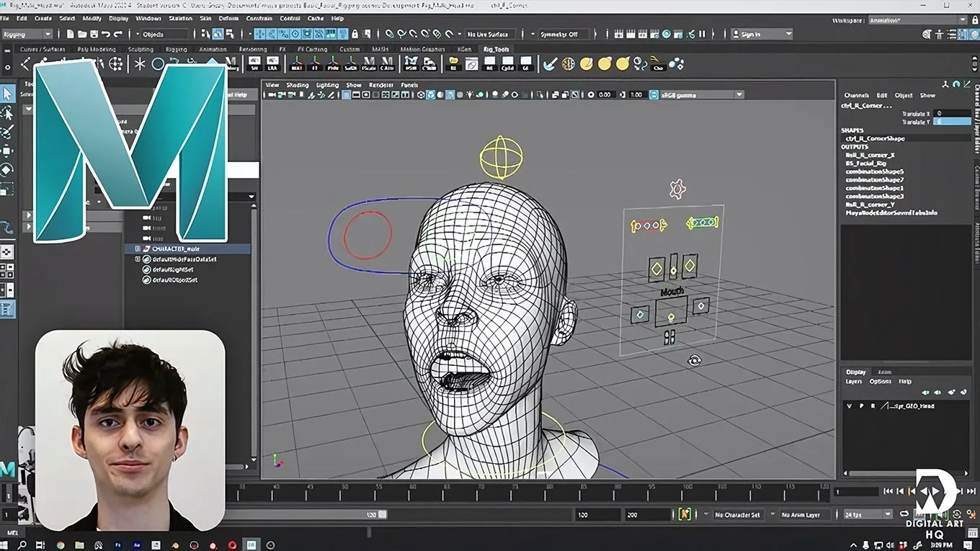This screenshot has width=980, height=551.
Task: Open scene with the folder icon
Action: click(x=82, y=34)
